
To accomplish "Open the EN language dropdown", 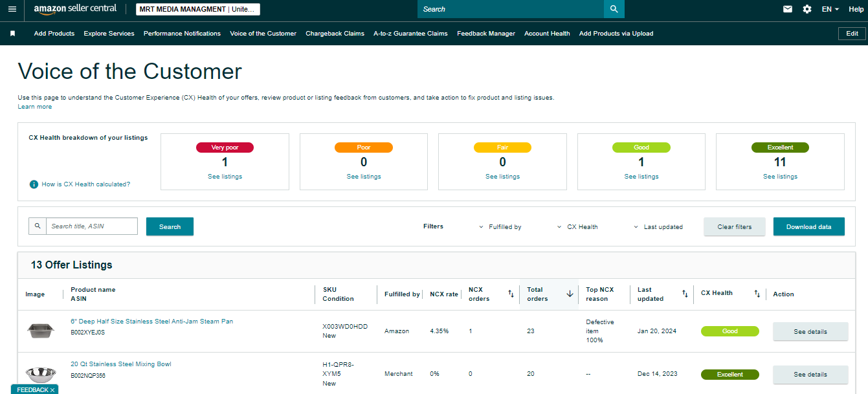I will [830, 9].
